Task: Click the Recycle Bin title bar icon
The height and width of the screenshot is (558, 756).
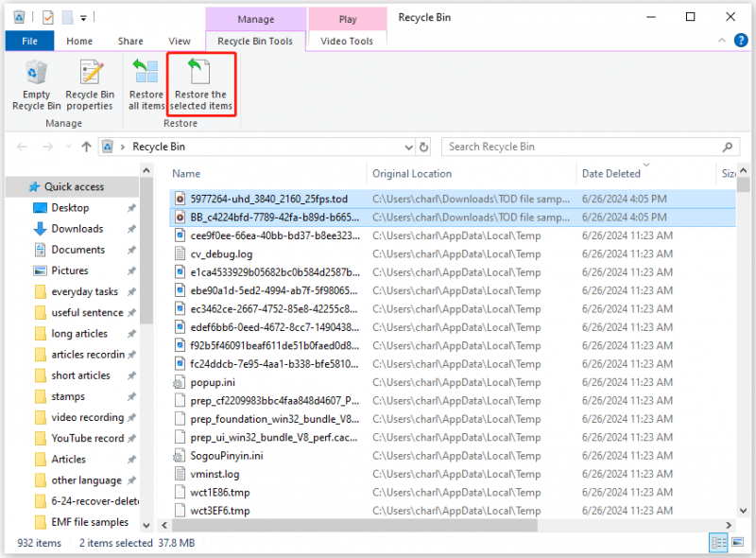Action: [x=19, y=17]
